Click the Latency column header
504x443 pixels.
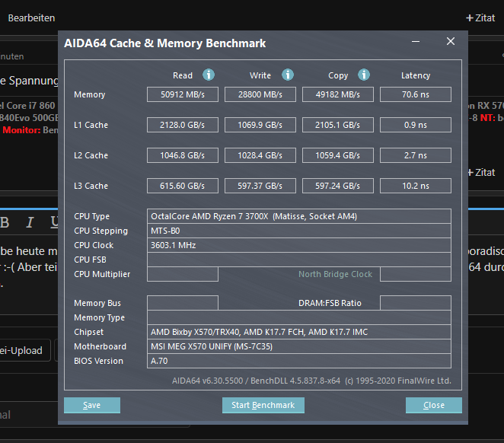pos(416,75)
